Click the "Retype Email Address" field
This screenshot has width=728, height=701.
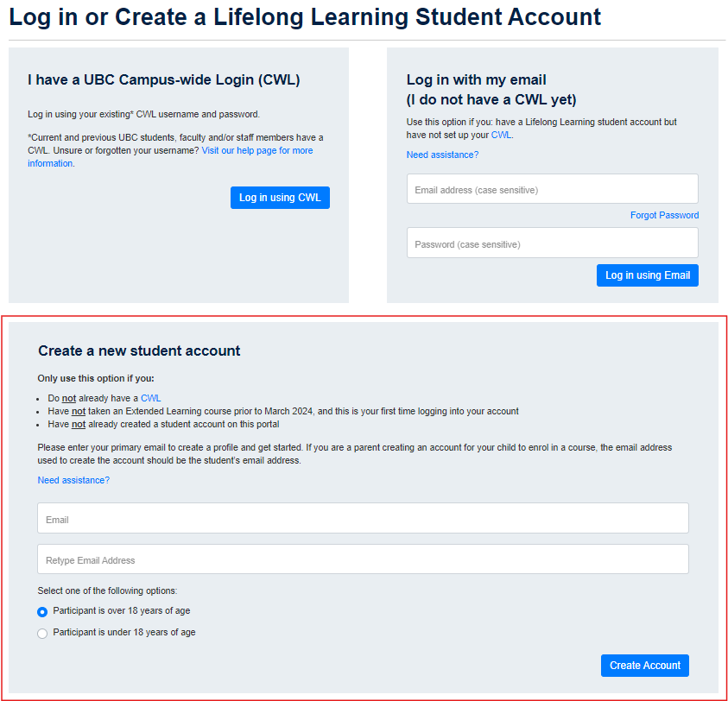(x=363, y=559)
